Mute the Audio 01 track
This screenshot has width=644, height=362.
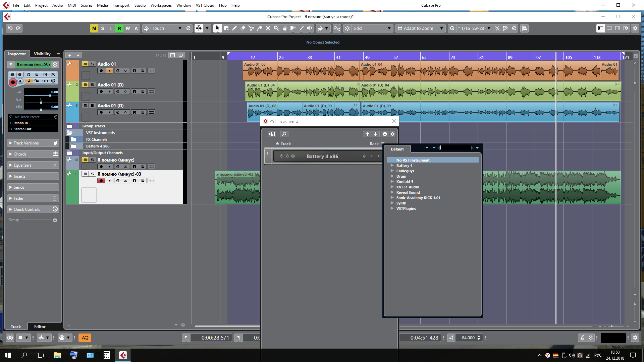pyautogui.click(x=85, y=64)
